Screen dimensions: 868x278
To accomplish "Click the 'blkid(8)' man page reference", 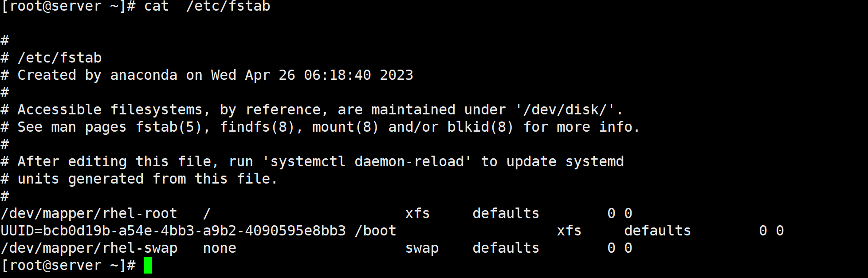I will (x=480, y=127).
